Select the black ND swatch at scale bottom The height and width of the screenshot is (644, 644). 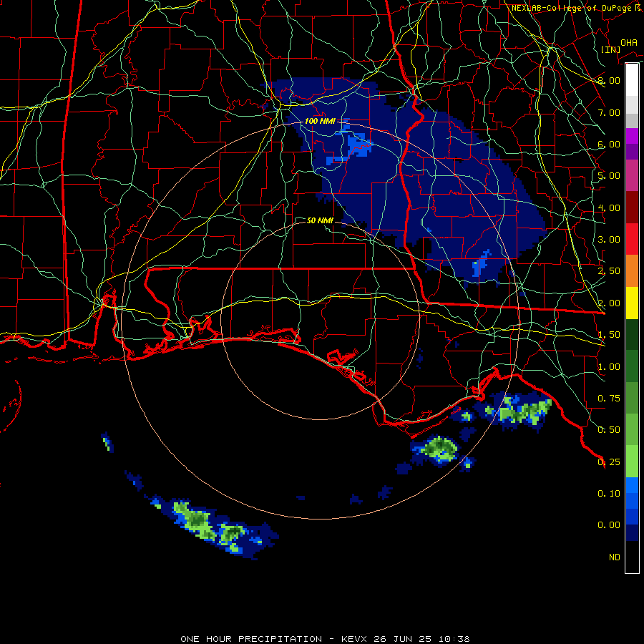coord(632,557)
